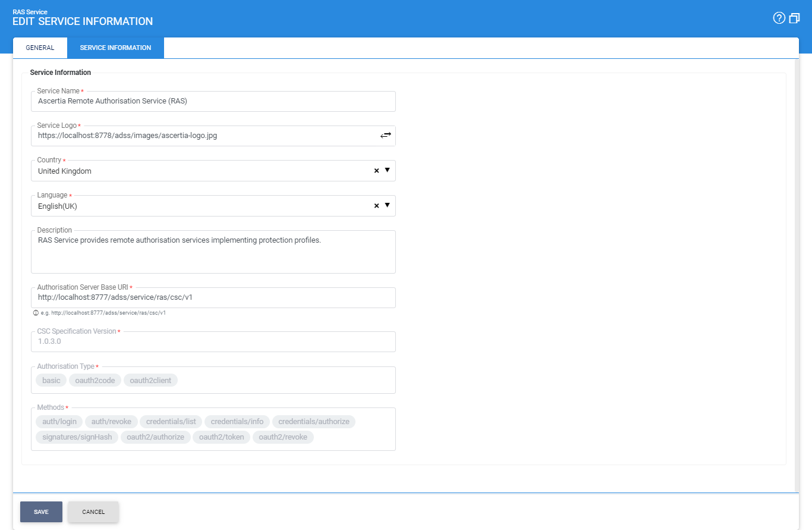Image resolution: width=812 pixels, height=530 pixels.
Task: Select the Service Information tab
Action: tap(115, 48)
